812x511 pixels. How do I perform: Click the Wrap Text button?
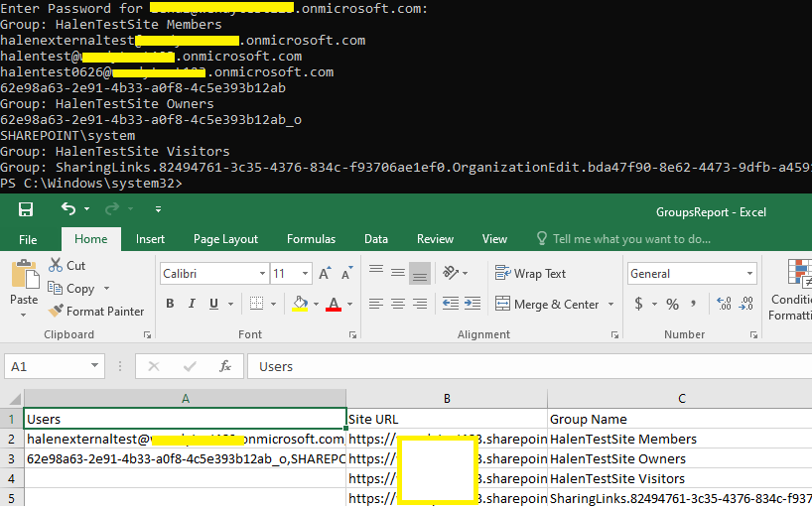coord(530,273)
